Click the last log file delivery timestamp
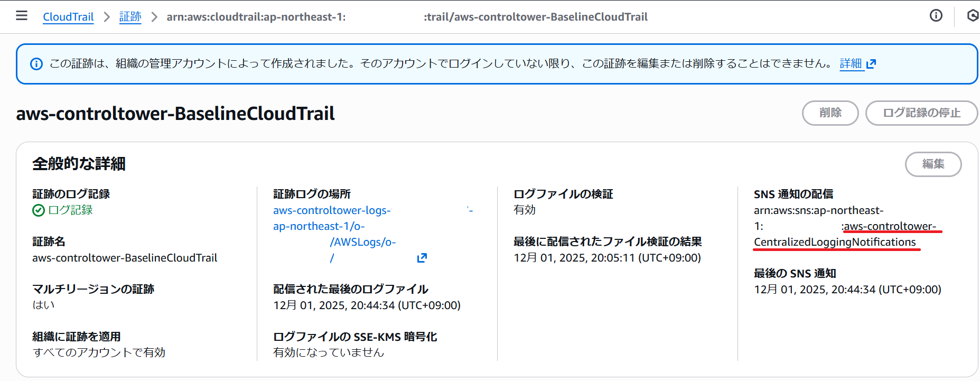Screen dimensions: 980x381 (367, 305)
